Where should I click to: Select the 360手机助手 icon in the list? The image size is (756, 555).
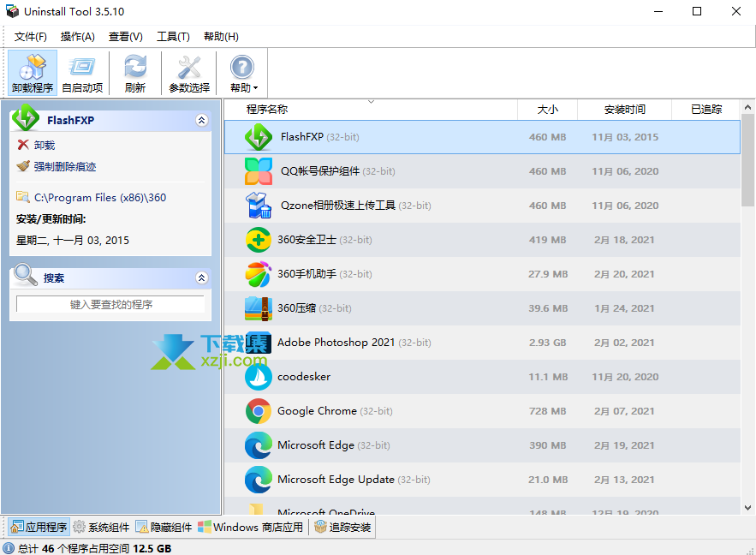(259, 274)
